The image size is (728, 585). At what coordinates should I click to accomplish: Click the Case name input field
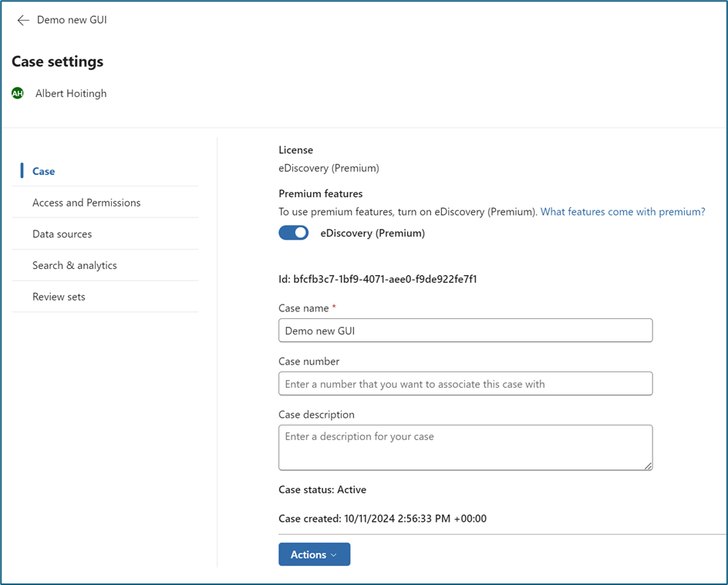(x=465, y=331)
